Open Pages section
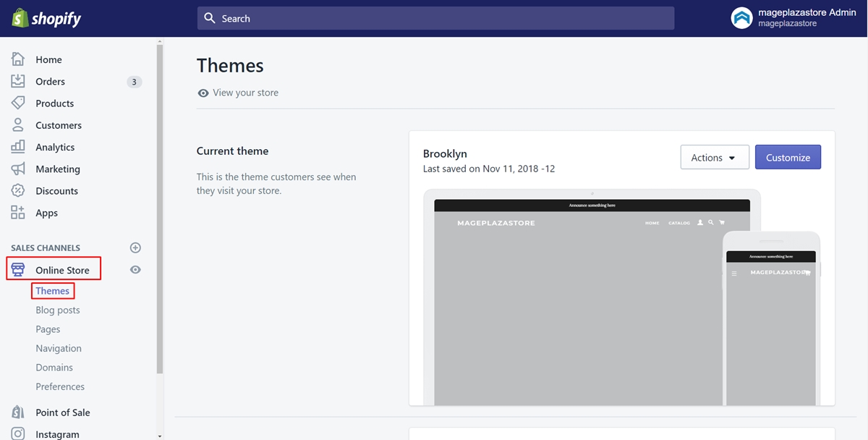 pyautogui.click(x=48, y=329)
